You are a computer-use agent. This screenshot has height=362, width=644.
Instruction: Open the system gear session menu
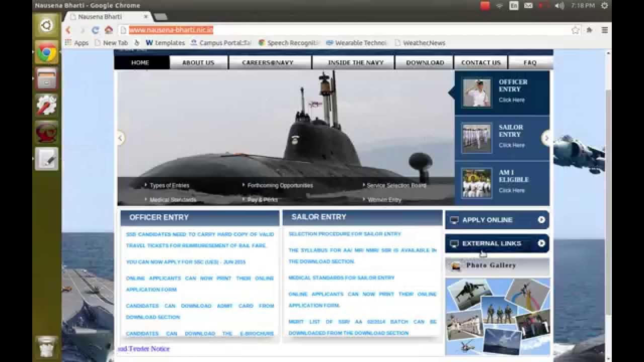tap(604, 6)
